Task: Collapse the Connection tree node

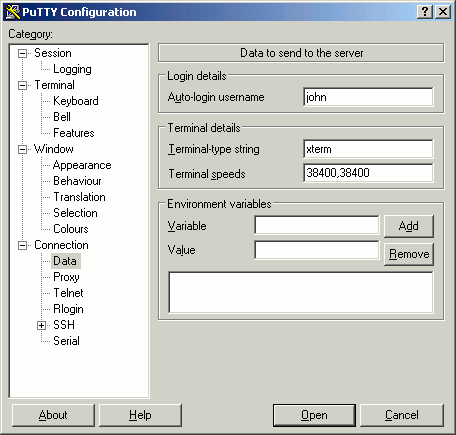Action: 22,245
